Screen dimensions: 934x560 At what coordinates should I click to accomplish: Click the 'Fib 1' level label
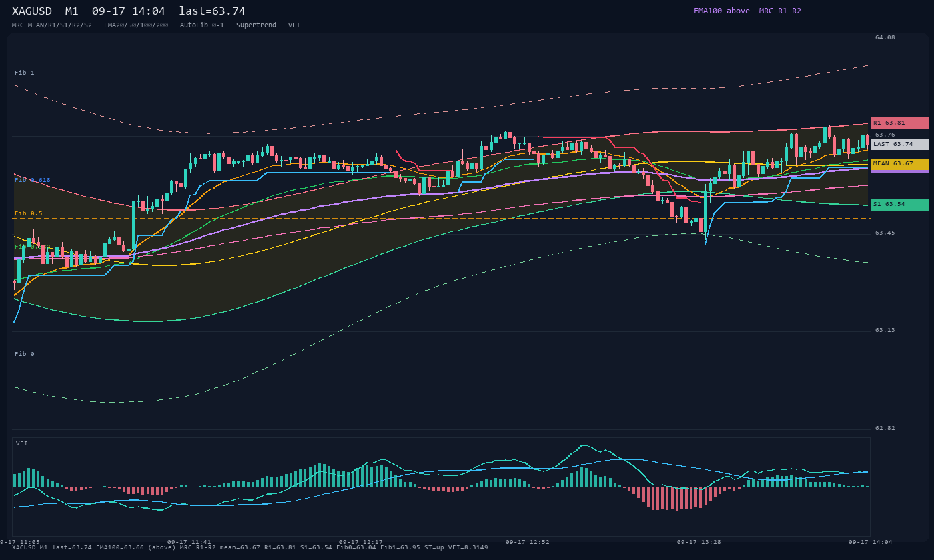click(25, 73)
